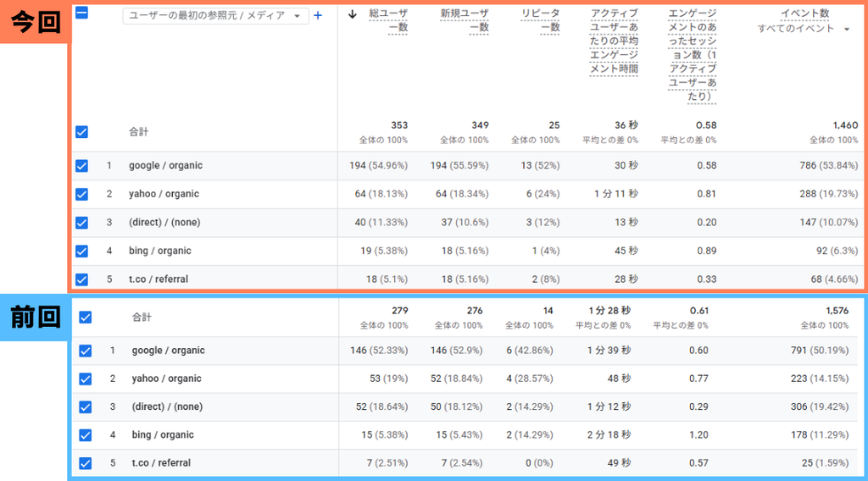Uncheck bing / organic in the 今回 table

[81, 251]
